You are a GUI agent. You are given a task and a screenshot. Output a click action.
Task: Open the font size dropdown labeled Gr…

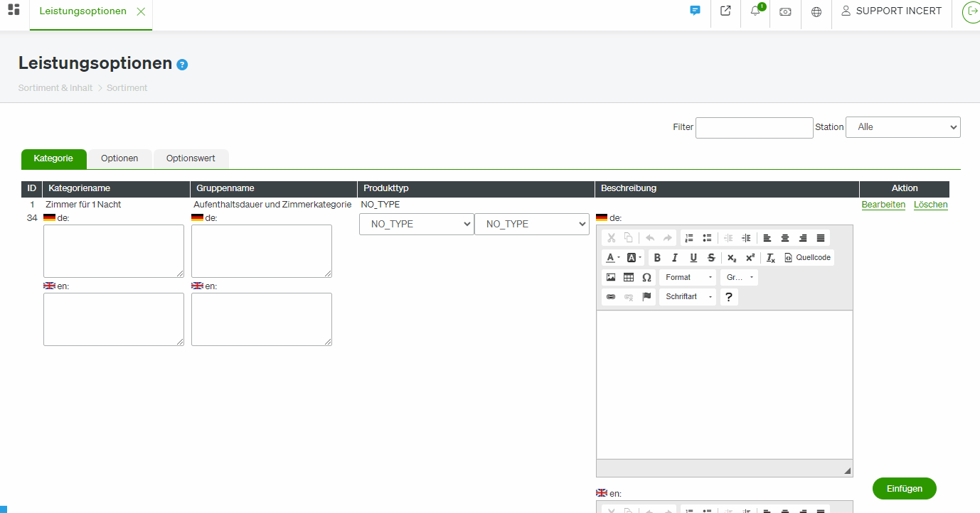pyautogui.click(x=739, y=277)
